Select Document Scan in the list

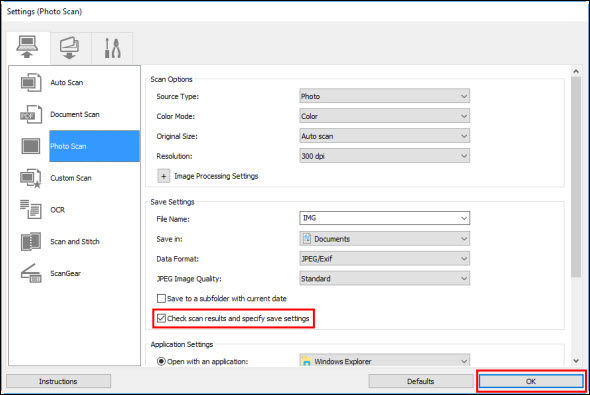click(75, 114)
